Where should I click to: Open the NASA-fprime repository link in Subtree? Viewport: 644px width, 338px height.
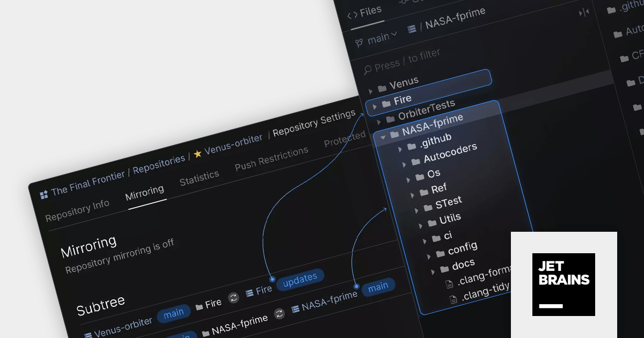tap(329, 302)
